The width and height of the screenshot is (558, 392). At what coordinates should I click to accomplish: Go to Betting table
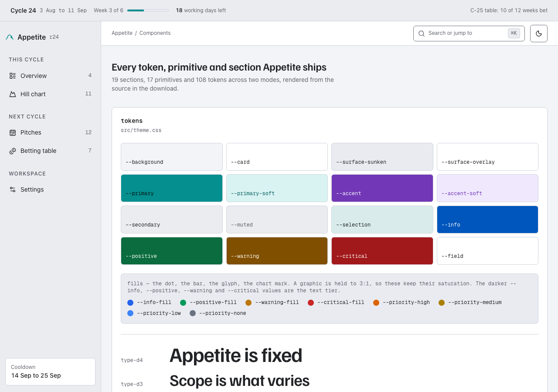pos(51,151)
